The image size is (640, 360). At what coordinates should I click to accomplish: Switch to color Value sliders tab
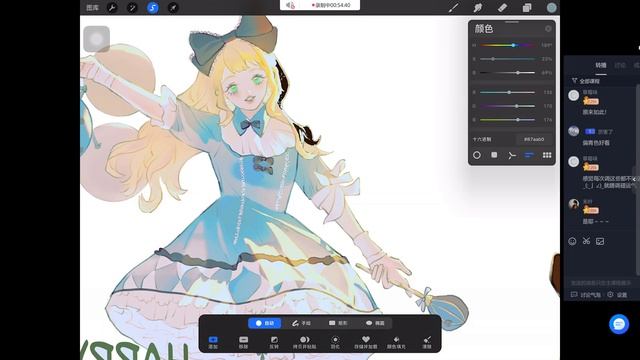click(529, 155)
